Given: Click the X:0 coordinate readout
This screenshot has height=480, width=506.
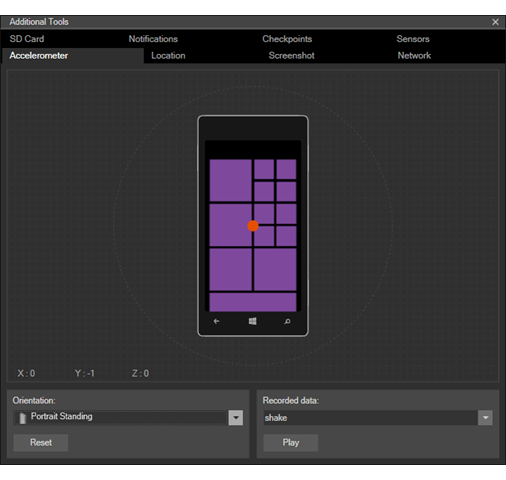Looking at the screenshot, I should click(26, 373).
